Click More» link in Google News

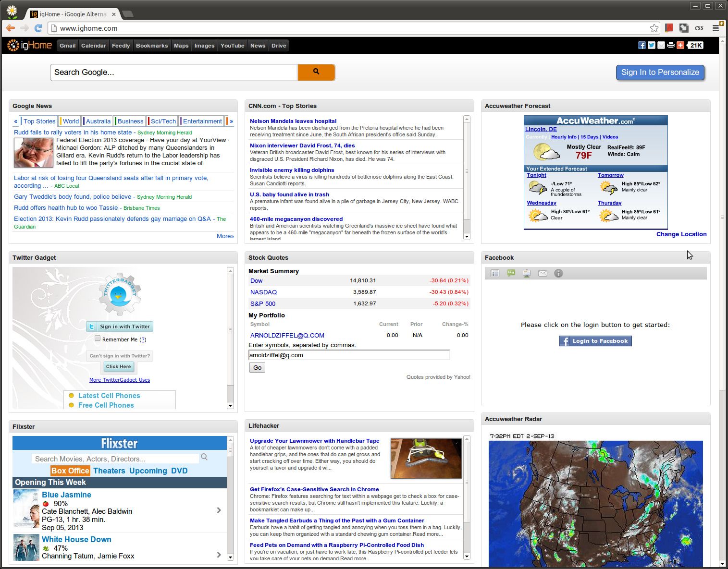pos(225,236)
